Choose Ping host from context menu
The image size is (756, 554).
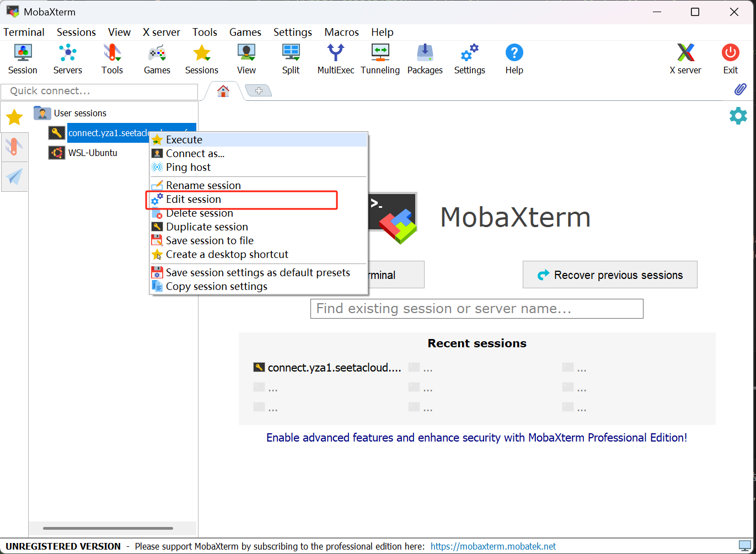click(259, 168)
